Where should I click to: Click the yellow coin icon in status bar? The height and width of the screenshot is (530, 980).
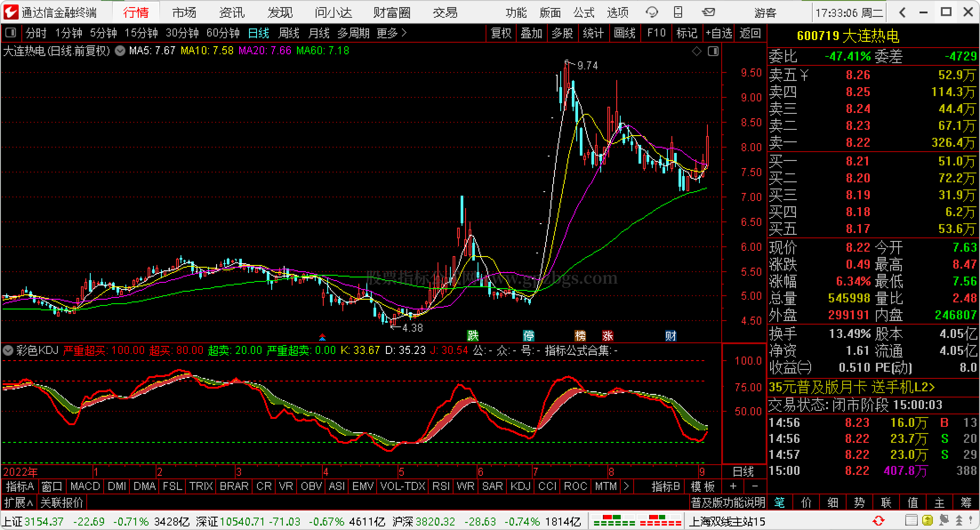[928, 520]
